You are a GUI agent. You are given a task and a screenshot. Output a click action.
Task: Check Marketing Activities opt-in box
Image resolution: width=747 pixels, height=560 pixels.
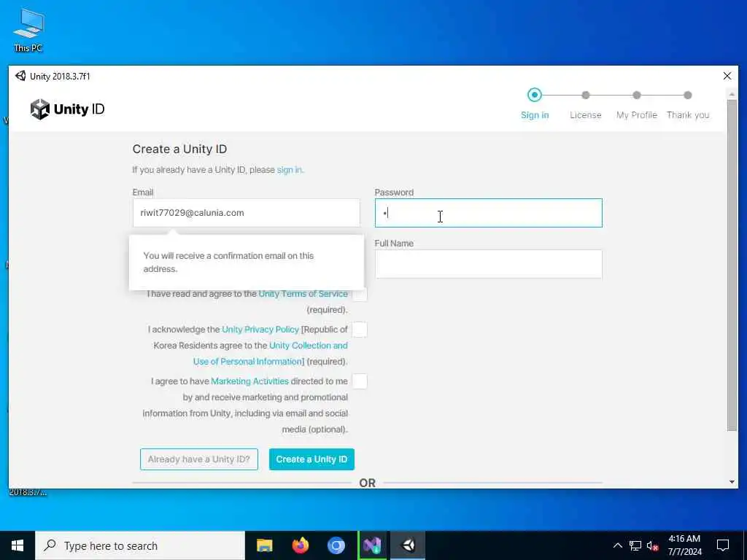[x=360, y=381]
